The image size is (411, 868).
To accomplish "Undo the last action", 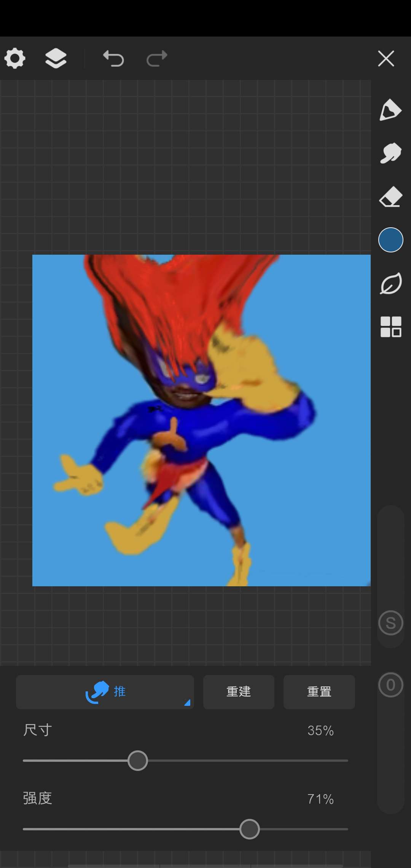I will point(113,59).
